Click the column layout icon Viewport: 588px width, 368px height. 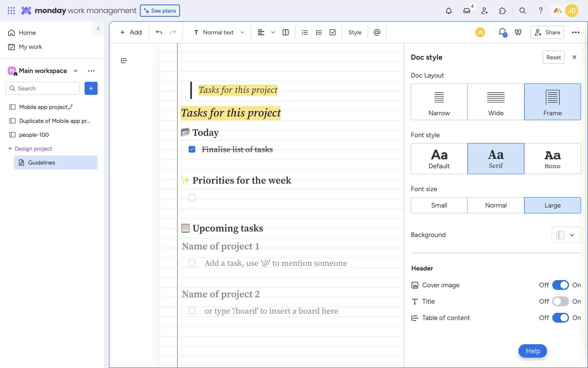click(285, 32)
